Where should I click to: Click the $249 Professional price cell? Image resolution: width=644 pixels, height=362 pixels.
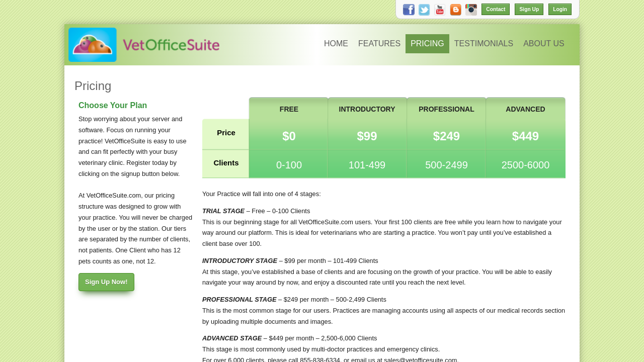click(x=446, y=136)
